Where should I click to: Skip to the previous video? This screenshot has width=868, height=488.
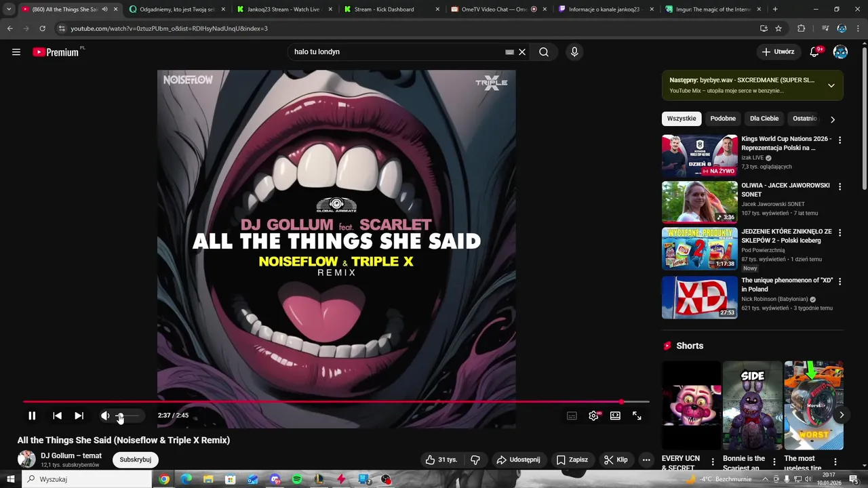58,415
